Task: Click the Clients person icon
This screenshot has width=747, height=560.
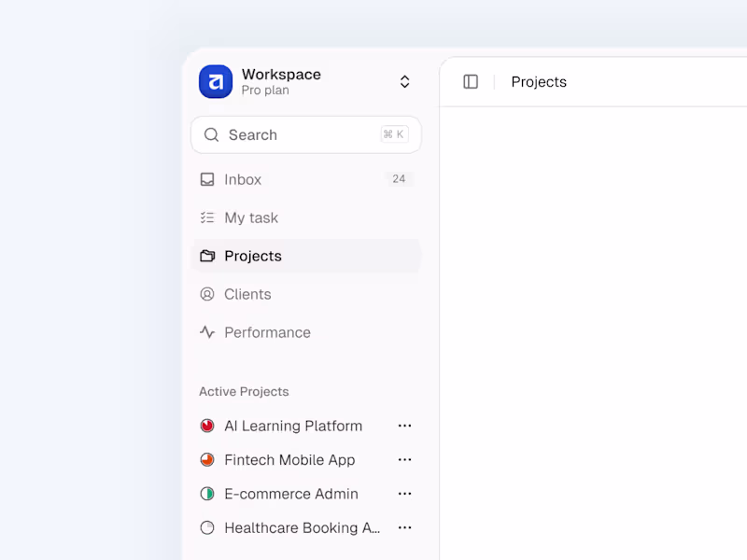Action: [x=206, y=294]
